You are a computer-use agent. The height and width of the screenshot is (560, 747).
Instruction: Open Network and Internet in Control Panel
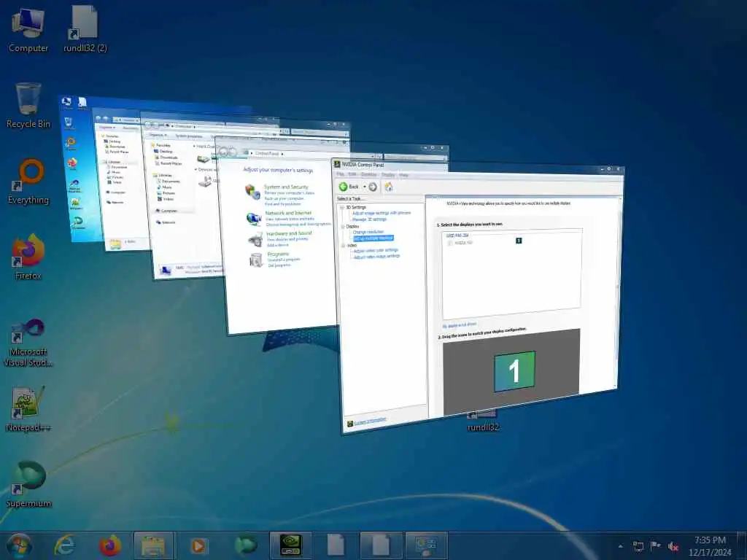pos(288,213)
